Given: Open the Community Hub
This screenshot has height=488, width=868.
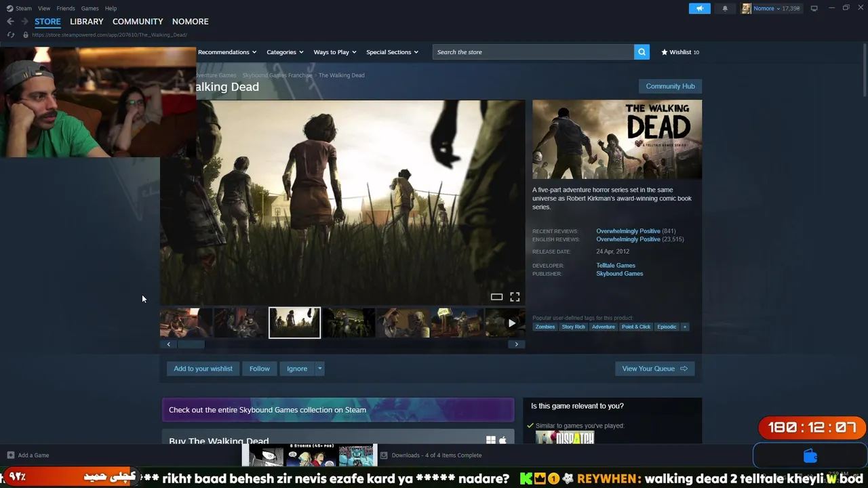Looking at the screenshot, I should pyautogui.click(x=670, y=86).
